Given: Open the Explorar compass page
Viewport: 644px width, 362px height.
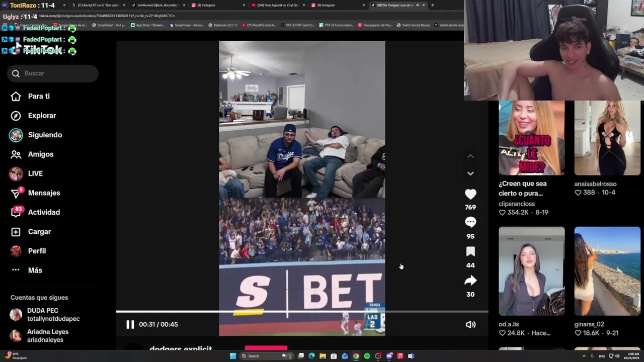Looking at the screenshot, I should click(34, 116).
